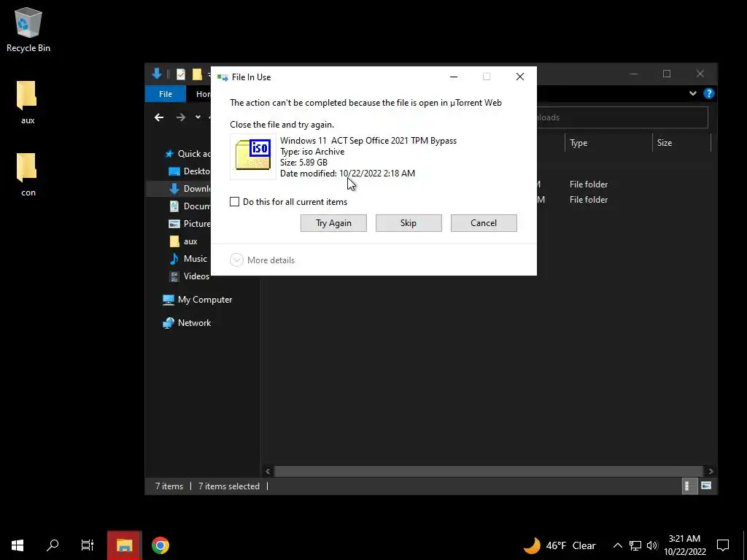Show hidden tray icons chevron
The image size is (747, 560).
[x=617, y=545]
